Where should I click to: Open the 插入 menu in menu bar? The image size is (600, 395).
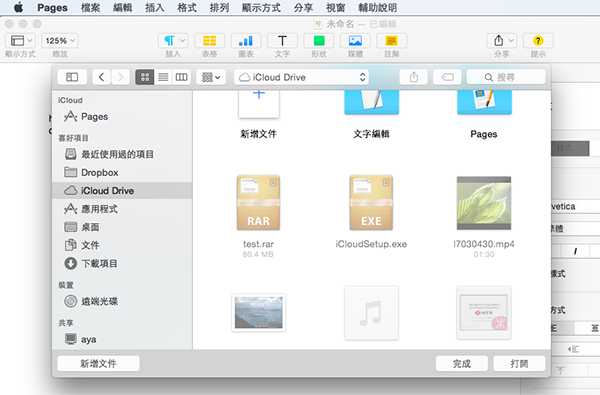click(155, 8)
